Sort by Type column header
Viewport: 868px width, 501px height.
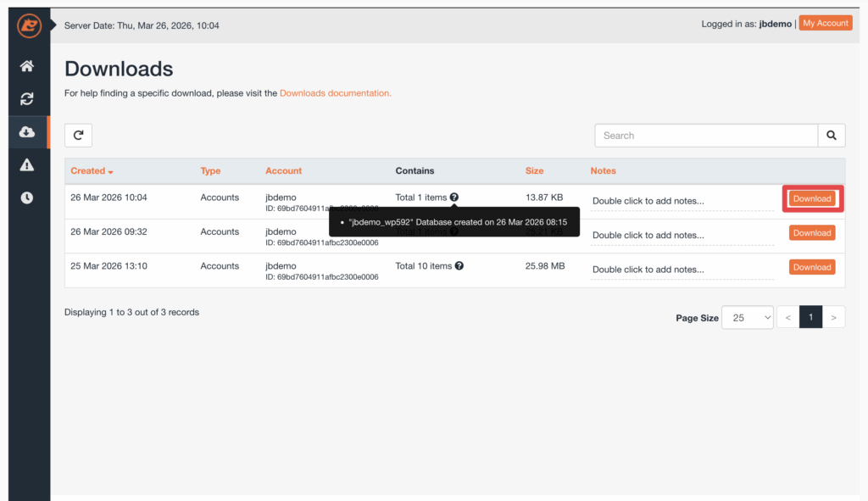point(210,171)
